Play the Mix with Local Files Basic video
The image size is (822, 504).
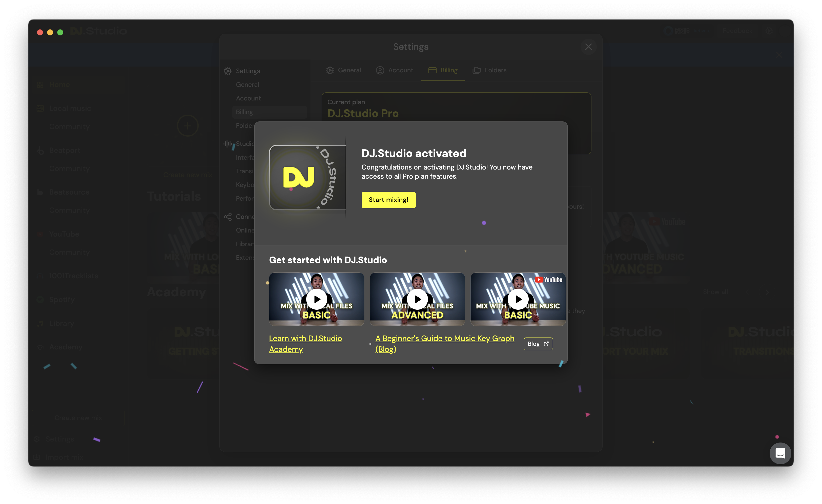coord(316,299)
